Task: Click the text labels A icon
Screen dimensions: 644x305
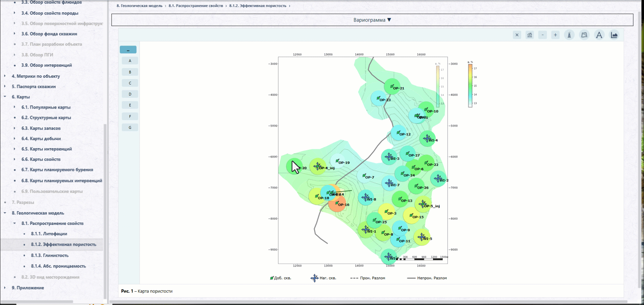Action: [x=599, y=35]
